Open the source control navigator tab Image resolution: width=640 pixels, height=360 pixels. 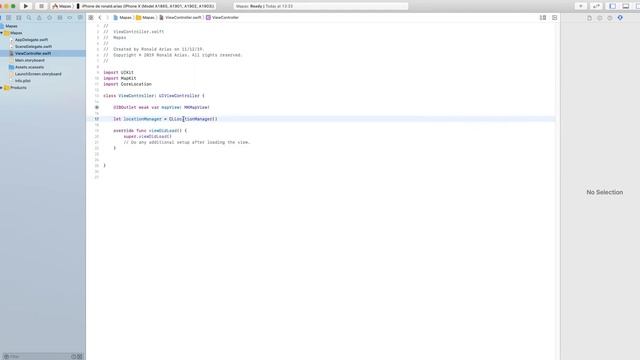[9, 18]
